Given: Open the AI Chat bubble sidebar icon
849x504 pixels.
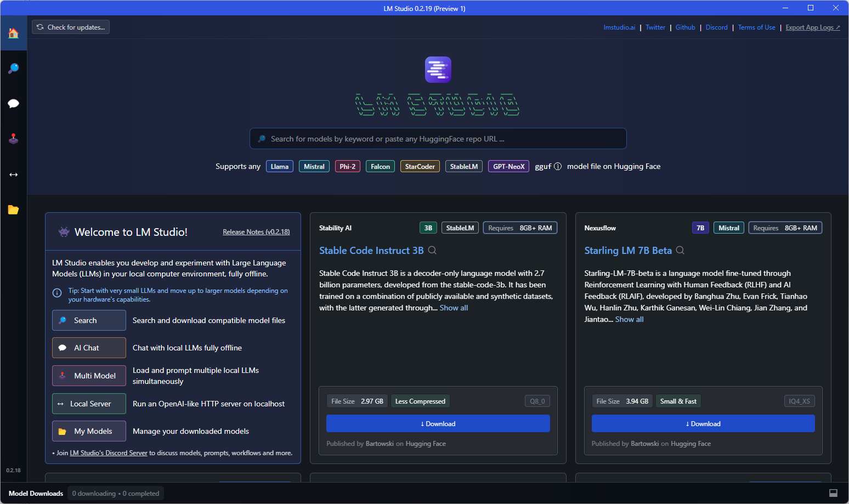Looking at the screenshot, I should coord(14,104).
